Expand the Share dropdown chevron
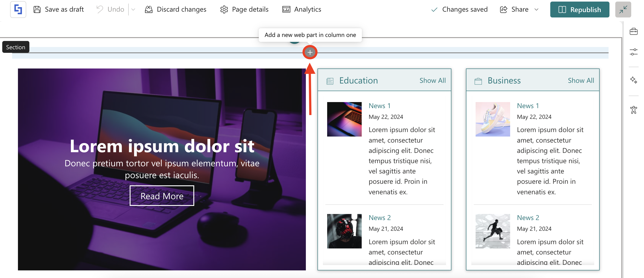The image size is (644, 278). (536, 9)
